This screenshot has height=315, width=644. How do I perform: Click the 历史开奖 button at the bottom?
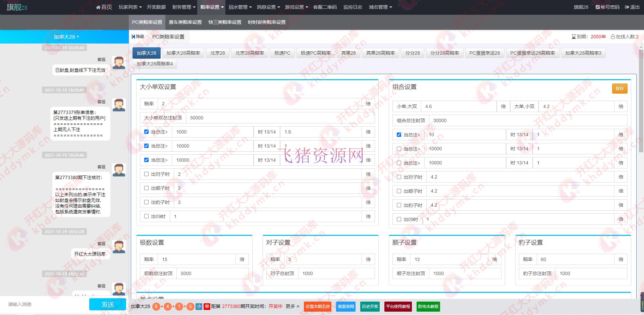(x=370, y=306)
